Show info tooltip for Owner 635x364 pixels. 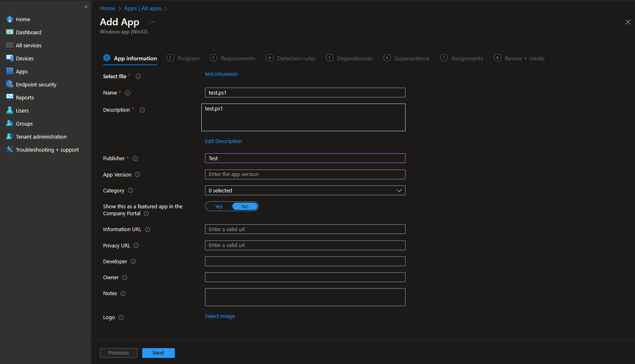tap(125, 278)
